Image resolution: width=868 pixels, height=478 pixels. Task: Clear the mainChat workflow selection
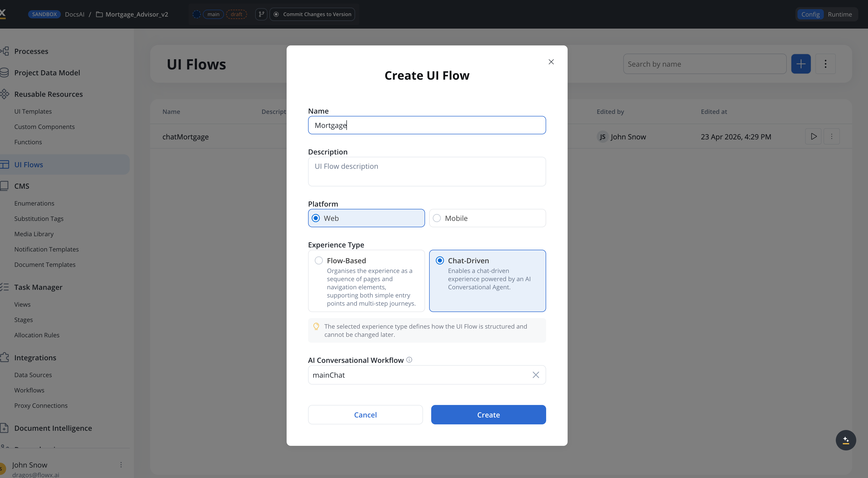[x=535, y=375]
